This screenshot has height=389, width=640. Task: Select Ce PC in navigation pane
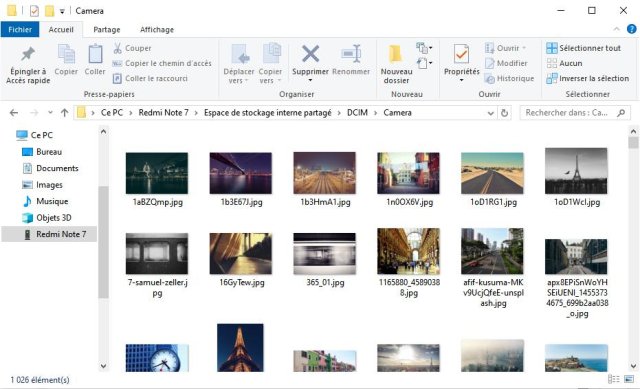pos(34,135)
